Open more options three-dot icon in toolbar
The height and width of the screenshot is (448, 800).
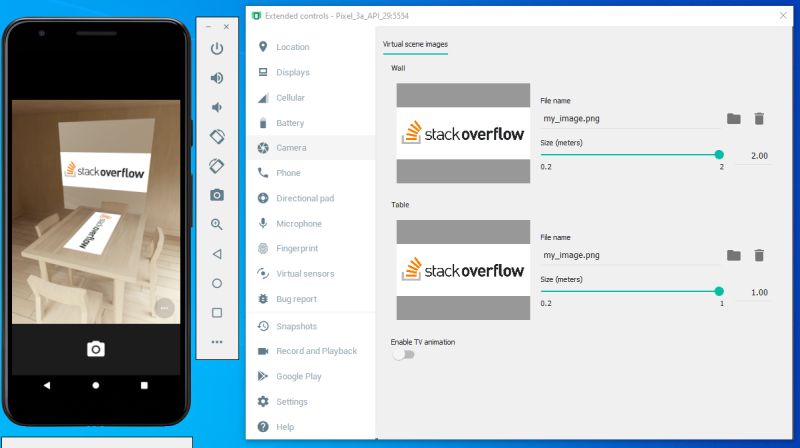[217, 342]
